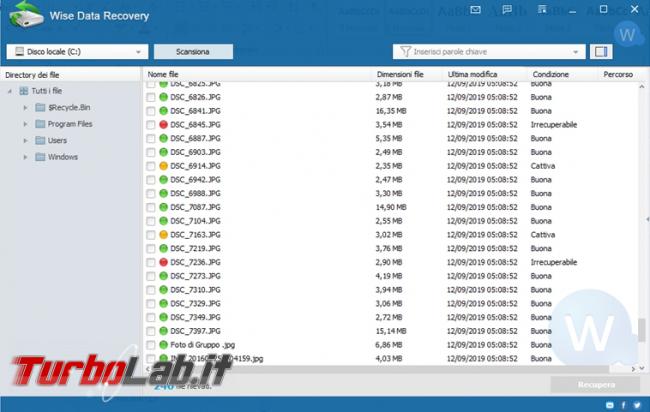
Task: Open the email icon in title bar
Action: [475, 10]
